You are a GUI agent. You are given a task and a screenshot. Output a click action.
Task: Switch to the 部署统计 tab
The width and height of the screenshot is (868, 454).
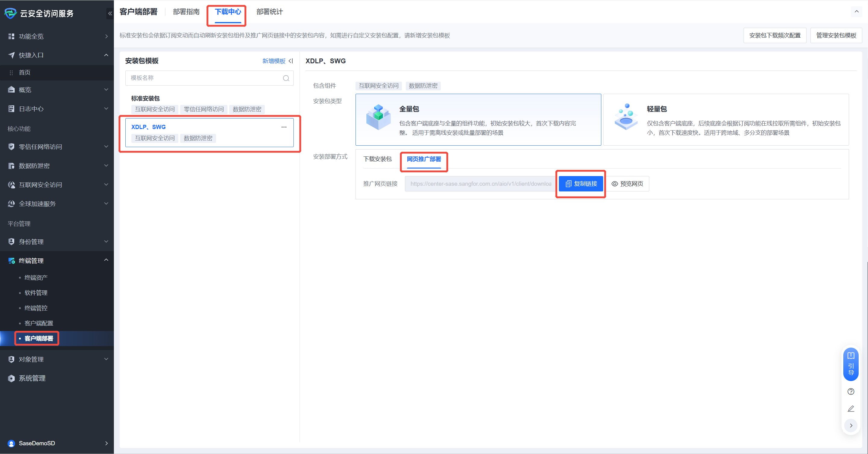[x=269, y=12]
